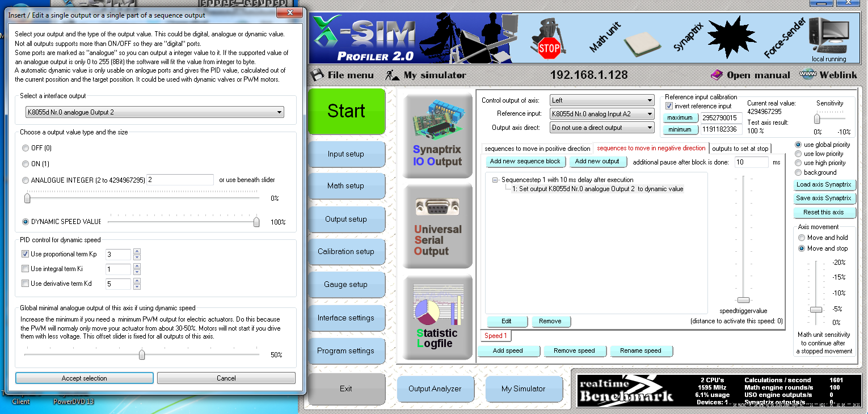
Task: Click the Accept selection button
Action: click(84, 378)
